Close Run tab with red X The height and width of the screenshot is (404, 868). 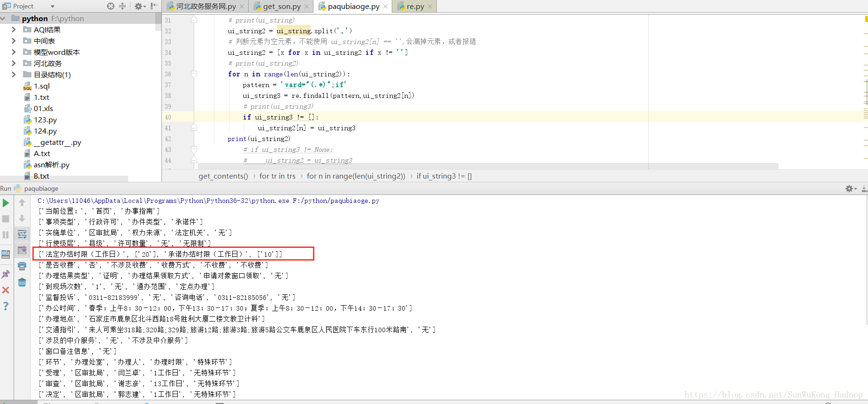tap(6, 290)
